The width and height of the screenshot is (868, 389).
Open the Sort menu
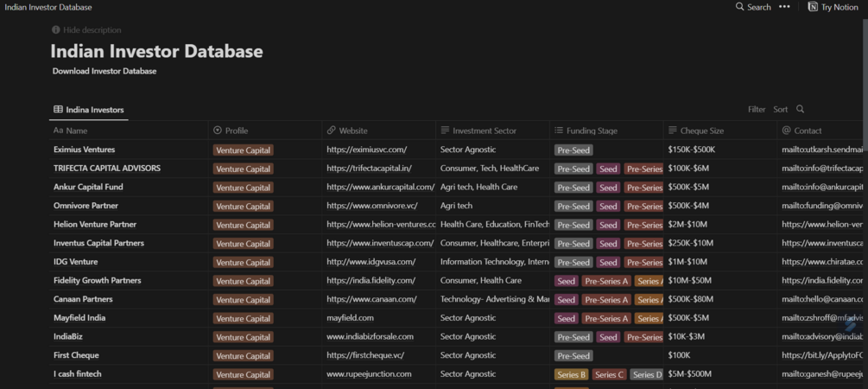click(780, 110)
